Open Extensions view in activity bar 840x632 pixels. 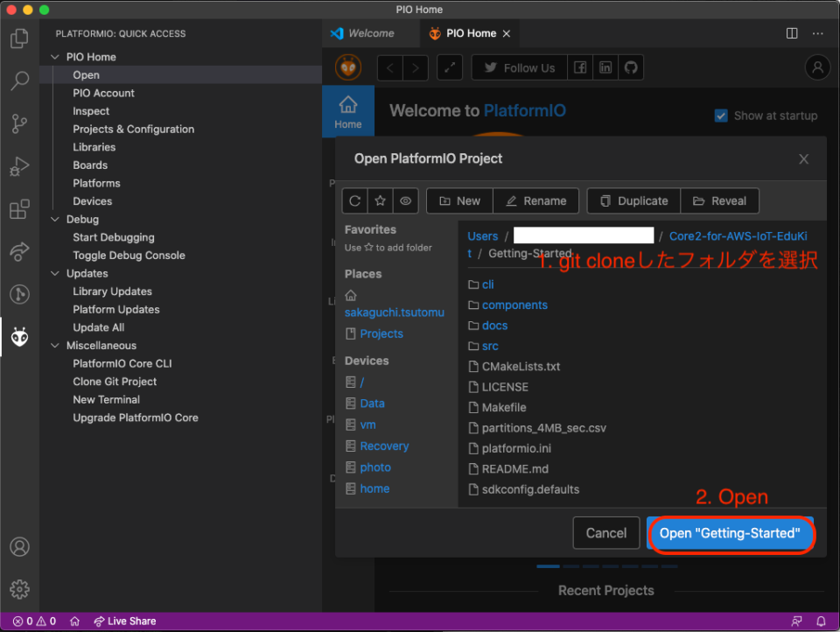pyautogui.click(x=20, y=209)
